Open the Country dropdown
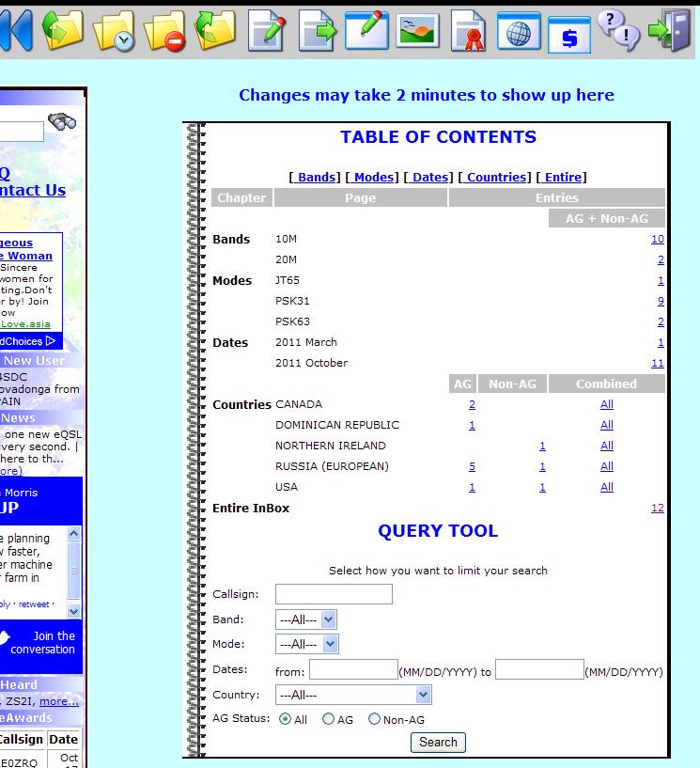The height and width of the screenshot is (768, 700). tap(353, 695)
